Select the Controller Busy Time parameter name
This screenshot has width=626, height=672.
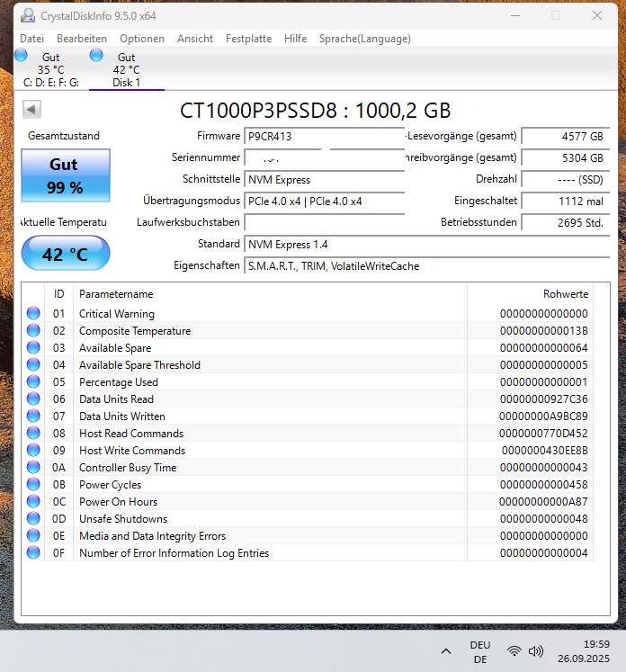pos(128,468)
